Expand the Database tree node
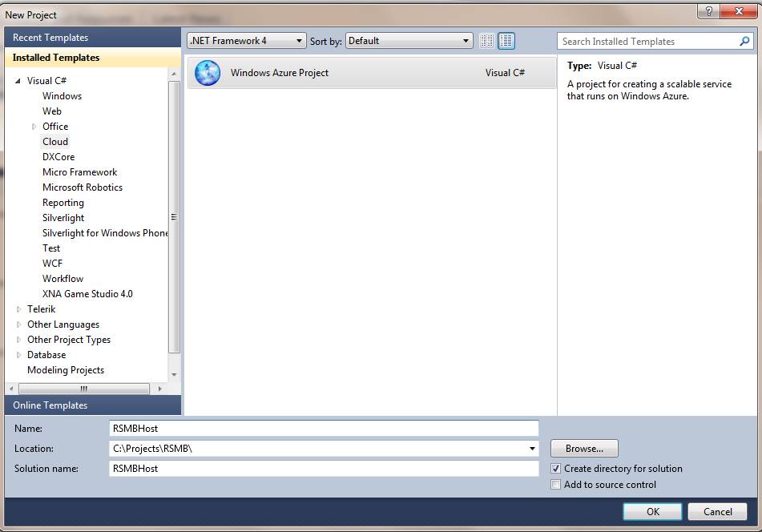 pyautogui.click(x=18, y=355)
